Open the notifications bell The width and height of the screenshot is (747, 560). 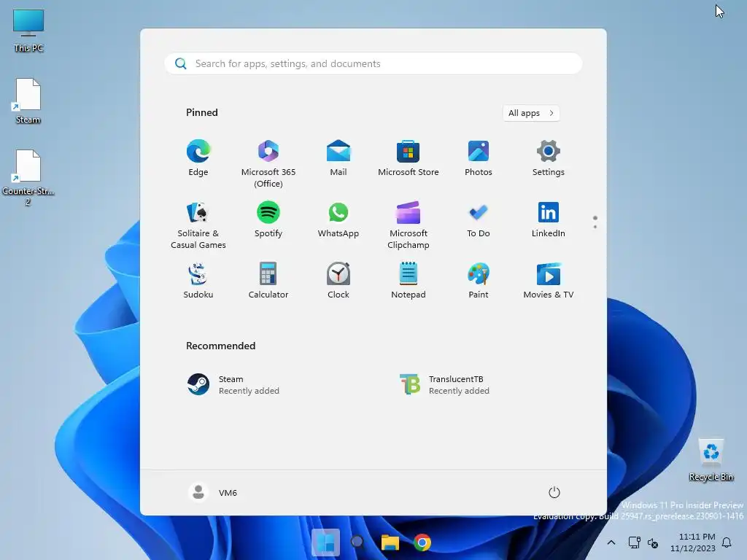[x=727, y=542]
